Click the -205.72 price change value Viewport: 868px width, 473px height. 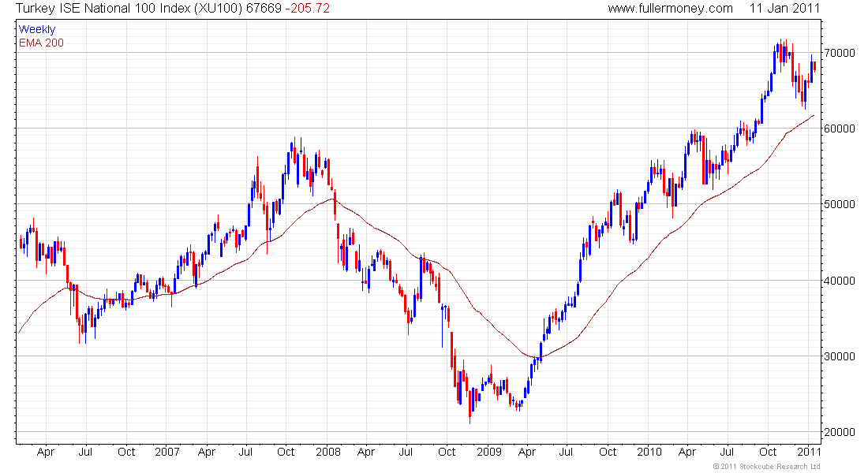pyautogui.click(x=307, y=9)
